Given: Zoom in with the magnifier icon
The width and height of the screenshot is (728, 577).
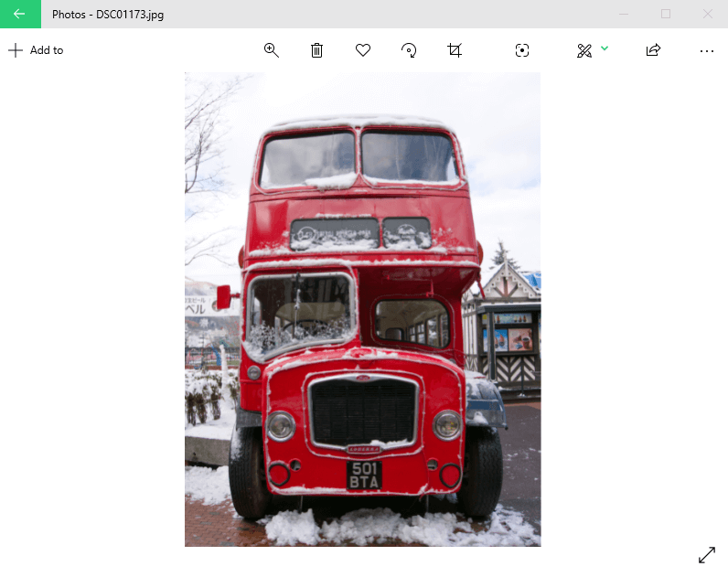Looking at the screenshot, I should click(271, 50).
